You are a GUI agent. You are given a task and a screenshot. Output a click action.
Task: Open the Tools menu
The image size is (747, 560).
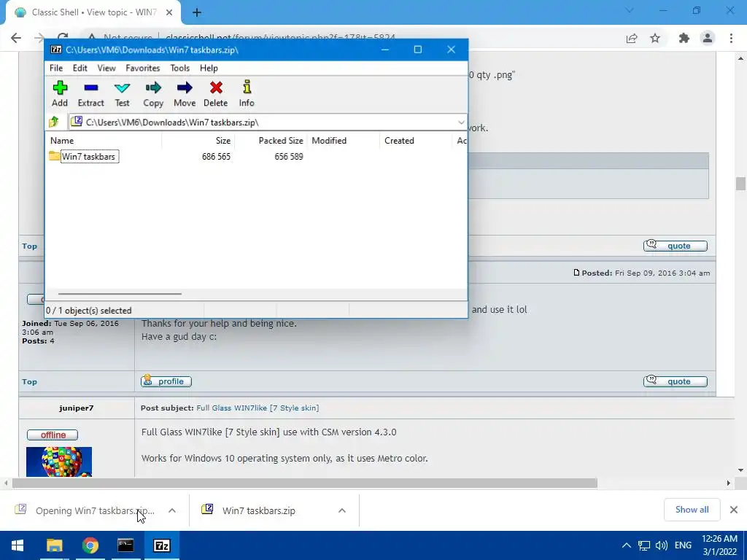pos(179,68)
